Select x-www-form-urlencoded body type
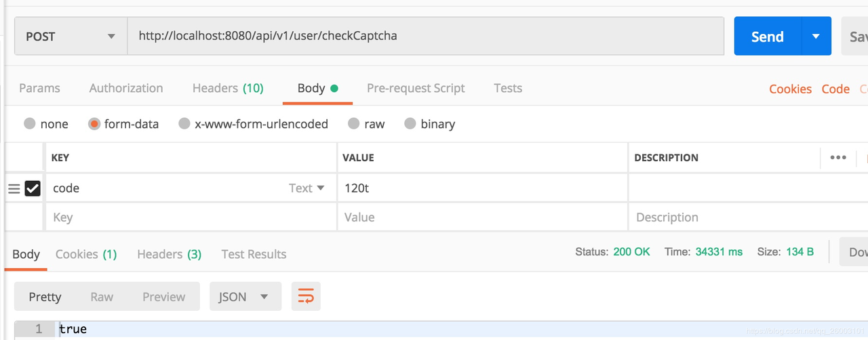 pos(184,124)
